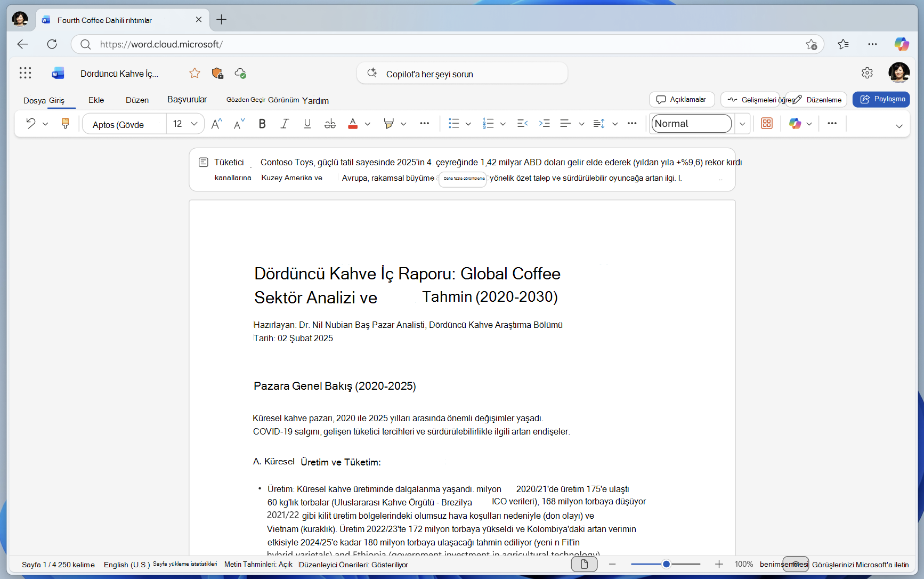Viewport: 924px width, 579px height.
Task: Open the Başvurular tab
Action: pyautogui.click(x=187, y=99)
